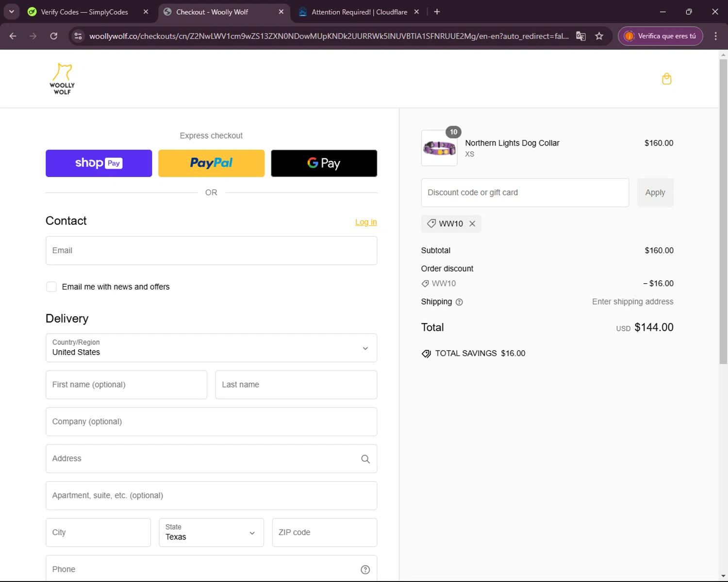Open the Woolly Wolf logo home link
This screenshot has width=728, height=582.
pyautogui.click(x=62, y=79)
